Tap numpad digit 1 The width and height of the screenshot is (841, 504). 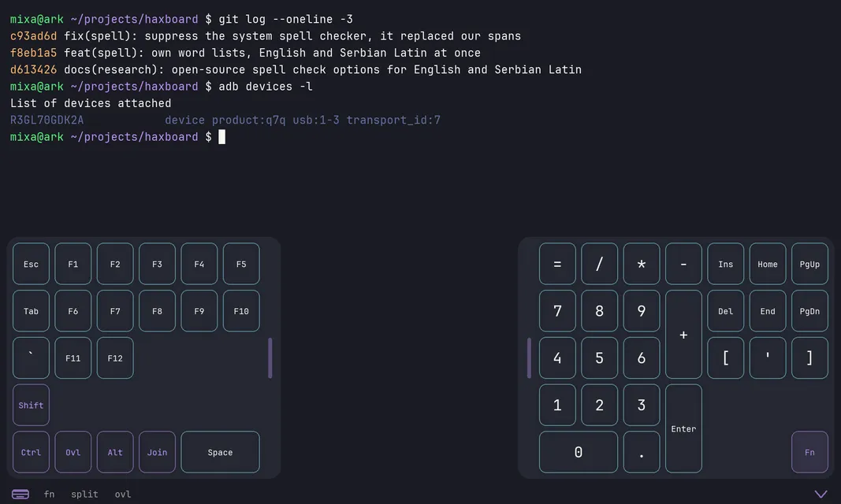tap(557, 405)
